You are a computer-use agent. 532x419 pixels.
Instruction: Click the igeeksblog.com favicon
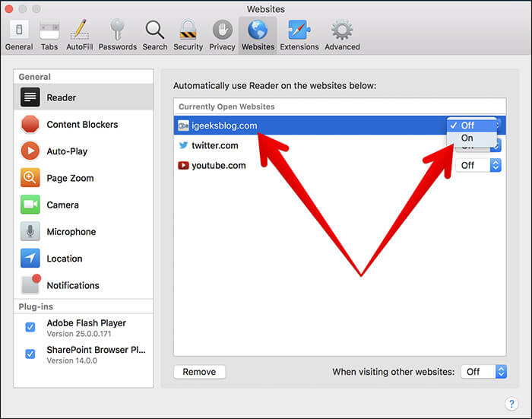183,125
